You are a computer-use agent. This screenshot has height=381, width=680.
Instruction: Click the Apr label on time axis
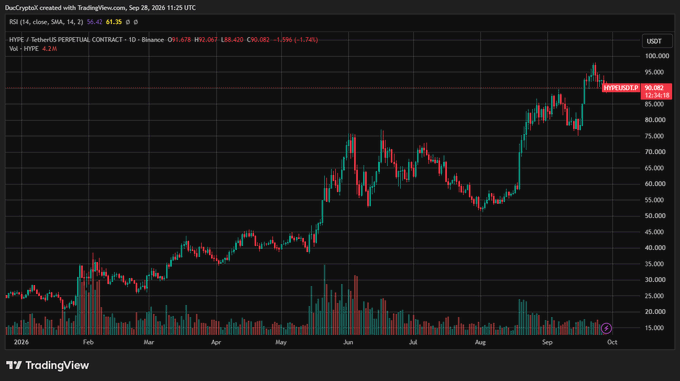216,342
